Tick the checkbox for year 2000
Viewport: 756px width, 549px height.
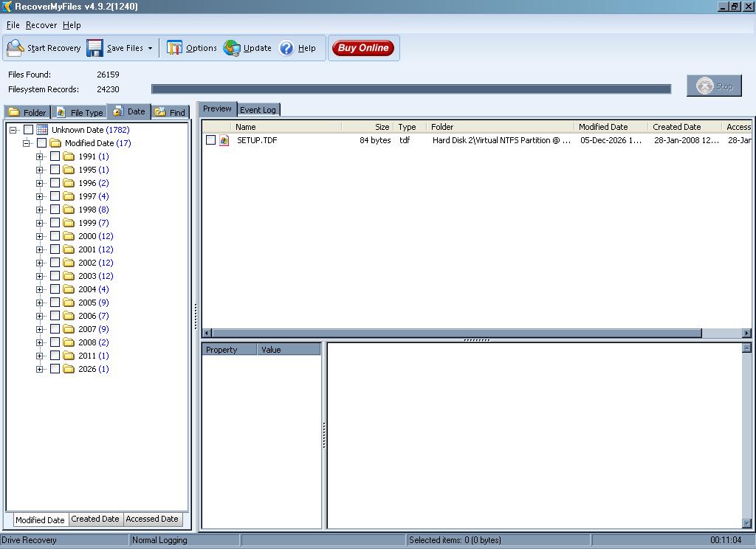click(x=55, y=236)
